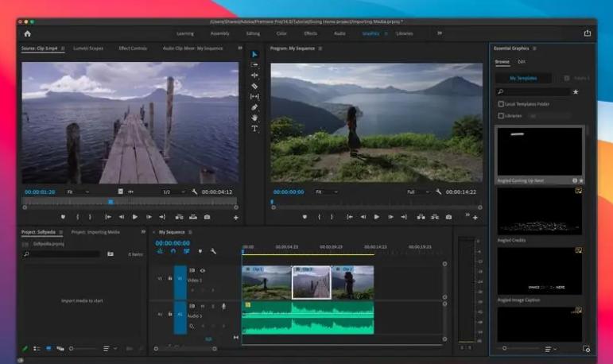Open the Effect Controls panel tab
The image size is (613, 364).
[132, 48]
